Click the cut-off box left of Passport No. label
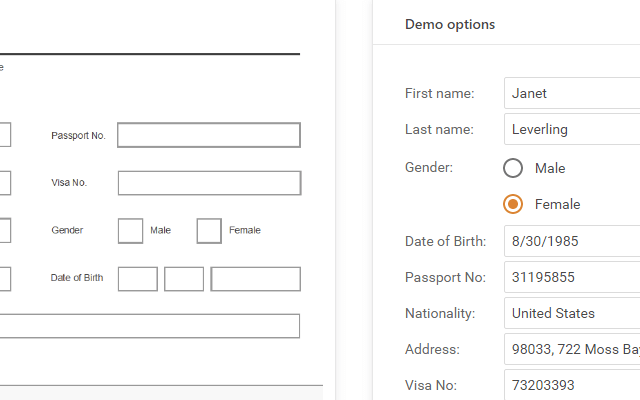The width and height of the screenshot is (640, 400). [5, 135]
